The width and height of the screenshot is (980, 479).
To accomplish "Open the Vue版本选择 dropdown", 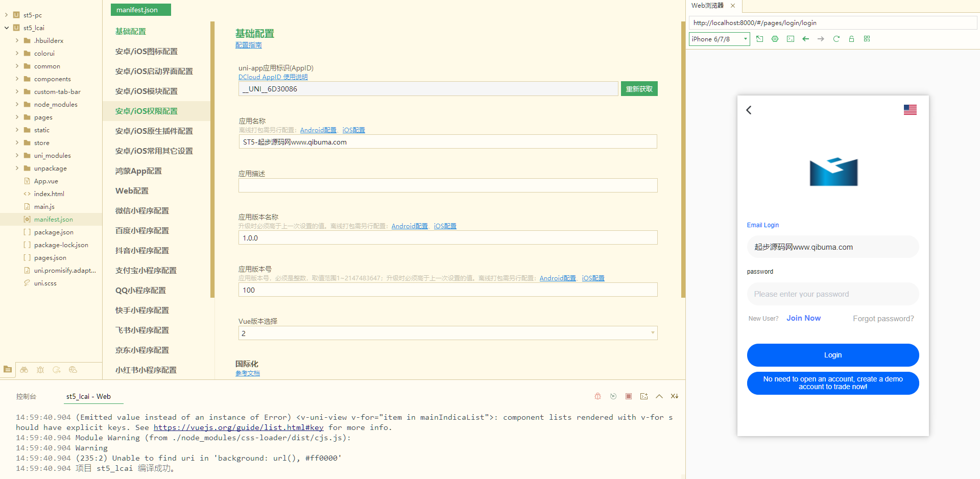I will (x=447, y=333).
